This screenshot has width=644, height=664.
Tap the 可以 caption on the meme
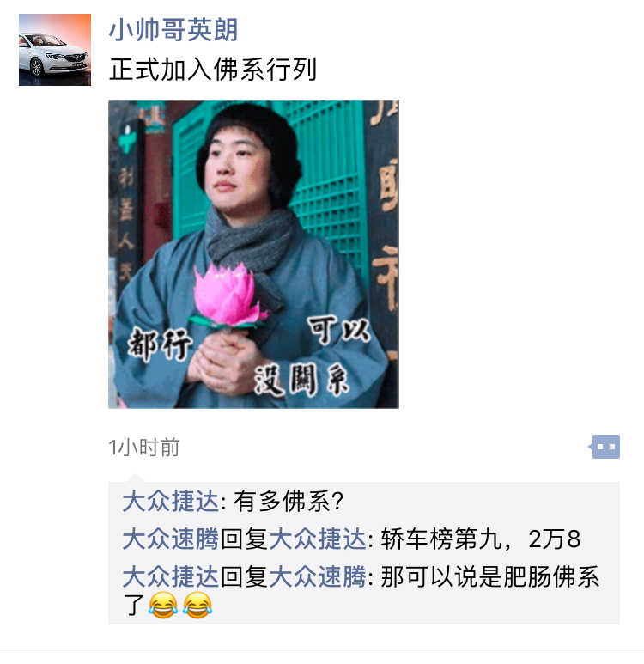(x=338, y=330)
